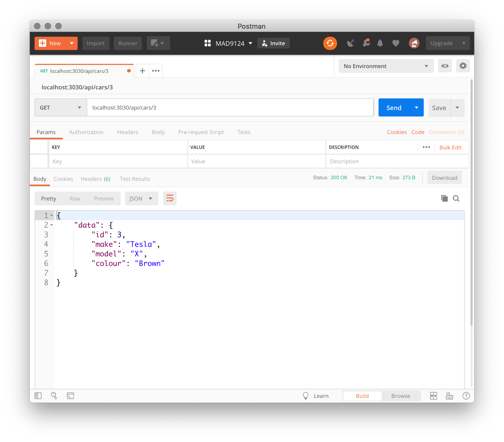Image resolution: width=504 pixels, height=442 pixels.
Task: Switch to the Authorization tab
Action: [86, 132]
